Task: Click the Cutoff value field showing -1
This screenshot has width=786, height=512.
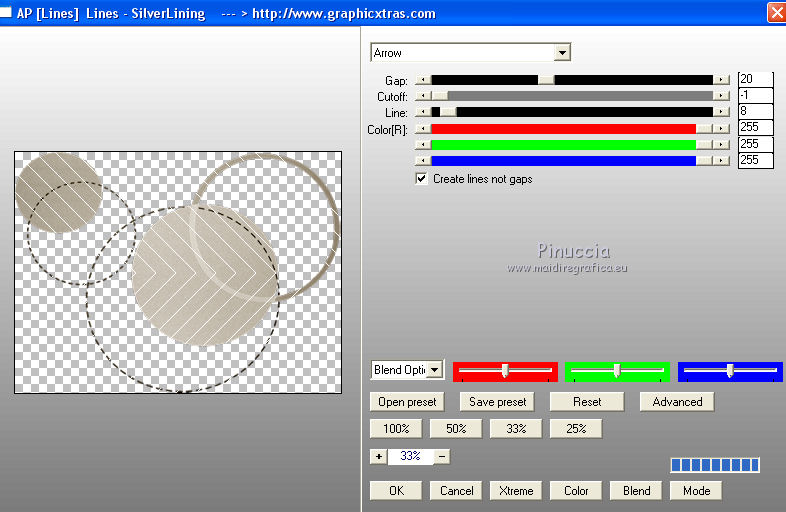Action: 755,95
